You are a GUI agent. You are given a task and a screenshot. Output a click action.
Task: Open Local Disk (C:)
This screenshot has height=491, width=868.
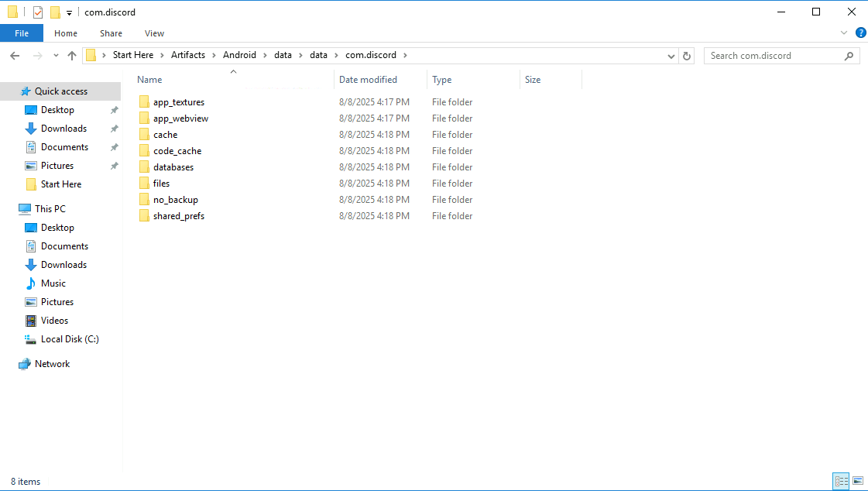point(70,339)
